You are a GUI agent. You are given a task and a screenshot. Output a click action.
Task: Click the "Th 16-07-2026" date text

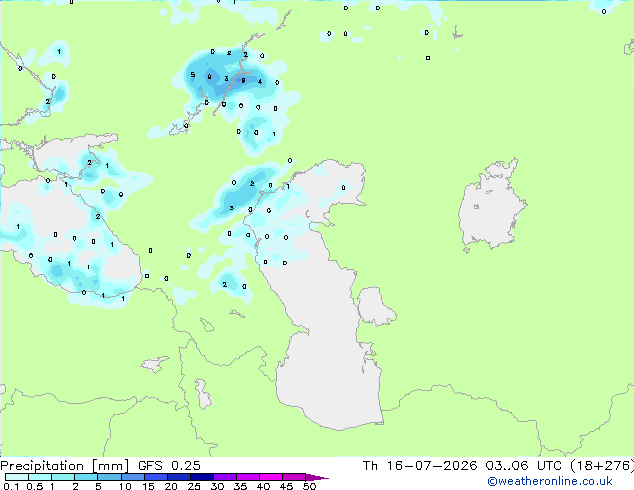point(420,466)
